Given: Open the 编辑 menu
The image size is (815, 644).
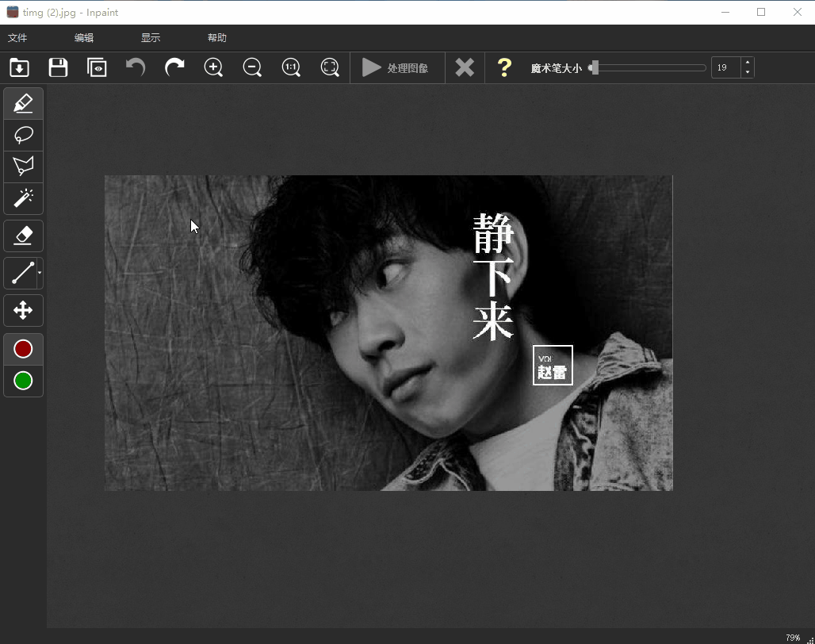Looking at the screenshot, I should pyautogui.click(x=84, y=38).
